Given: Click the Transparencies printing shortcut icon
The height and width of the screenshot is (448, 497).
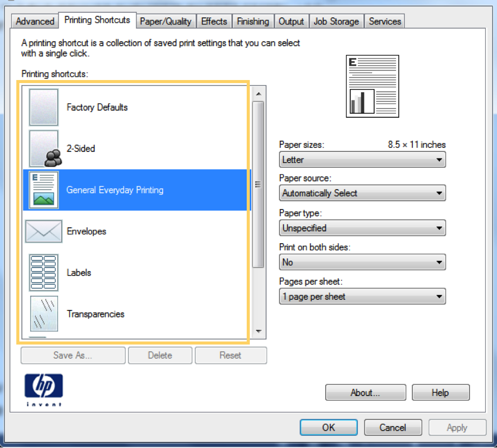Looking at the screenshot, I should (x=43, y=314).
